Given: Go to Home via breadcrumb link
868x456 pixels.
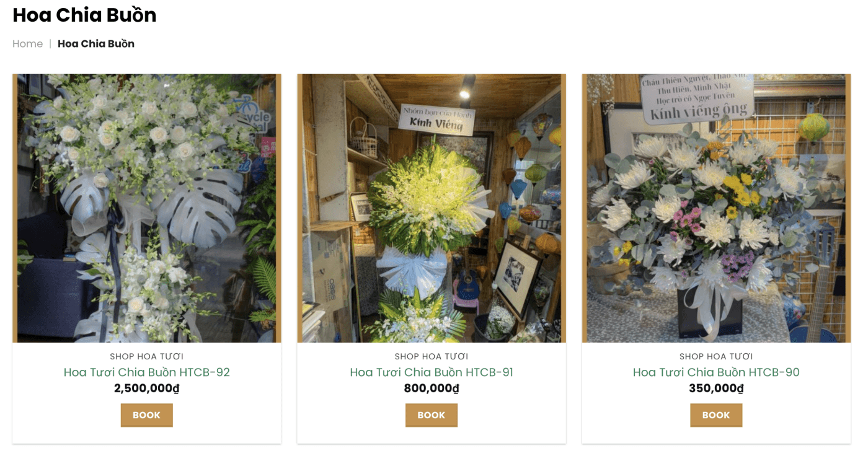Looking at the screenshot, I should (27, 44).
